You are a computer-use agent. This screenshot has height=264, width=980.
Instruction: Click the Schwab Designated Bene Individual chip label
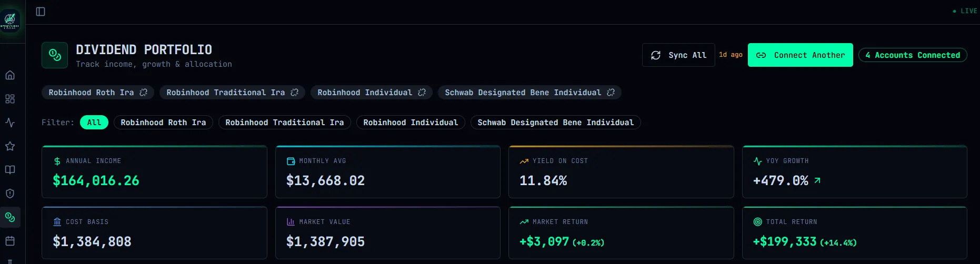523,93
